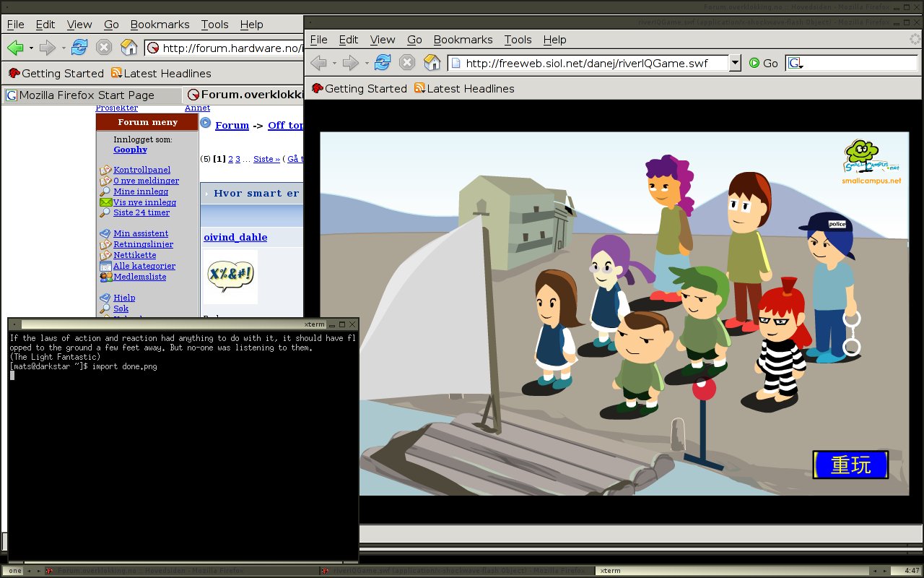This screenshot has width=924, height=578.
Task: Open Bookmarks menu in the forum Firefox window
Action: click(160, 25)
